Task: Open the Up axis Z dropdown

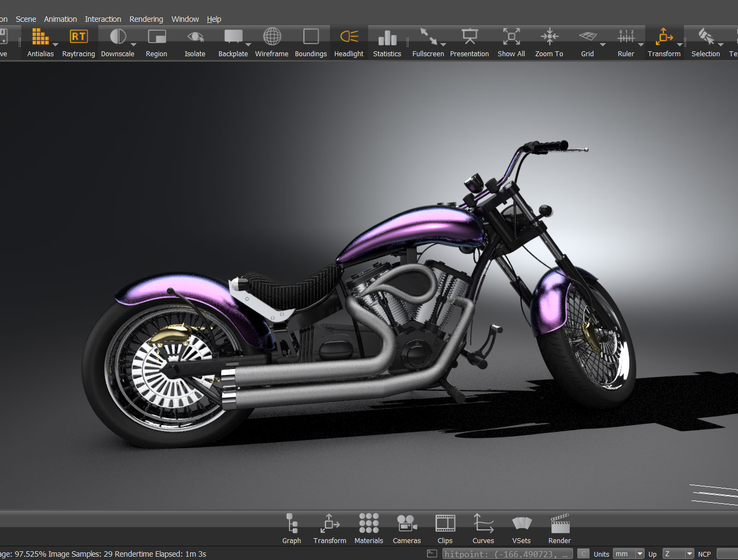Action: (678, 554)
